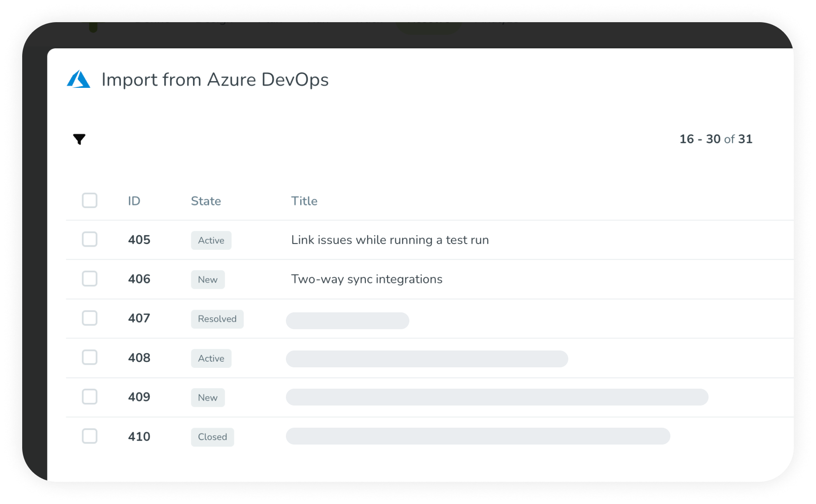The image size is (816, 504).
Task: Click the Title column header
Action: 304,201
